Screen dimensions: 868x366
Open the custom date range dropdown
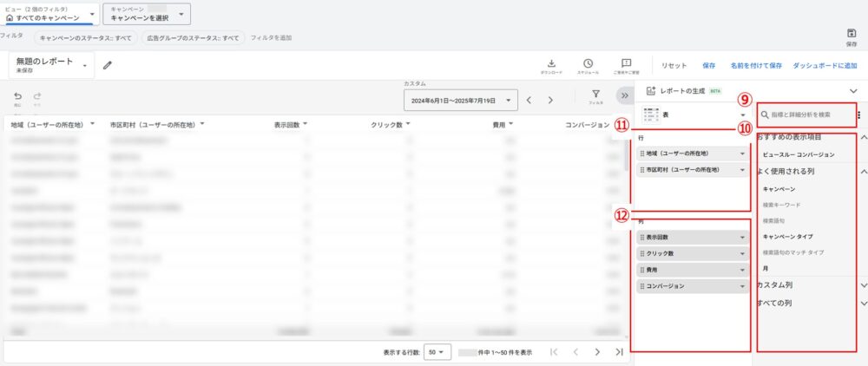(x=461, y=101)
